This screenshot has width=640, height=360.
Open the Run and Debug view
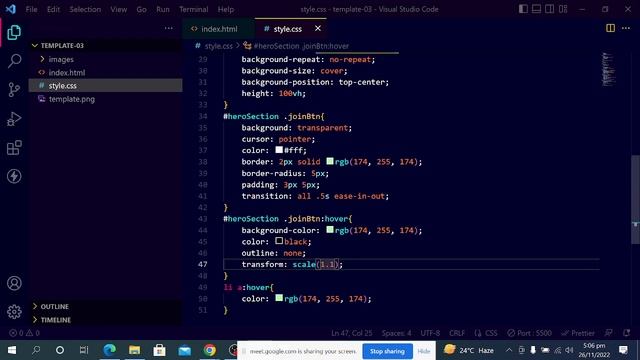tap(14, 119)
